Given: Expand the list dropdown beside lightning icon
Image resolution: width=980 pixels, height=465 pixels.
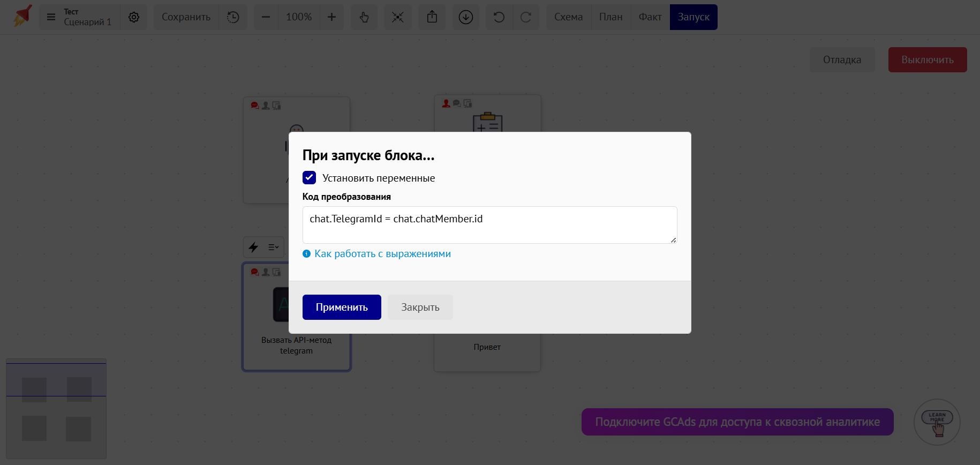Looking at the screenshot, I should (273, 247).
